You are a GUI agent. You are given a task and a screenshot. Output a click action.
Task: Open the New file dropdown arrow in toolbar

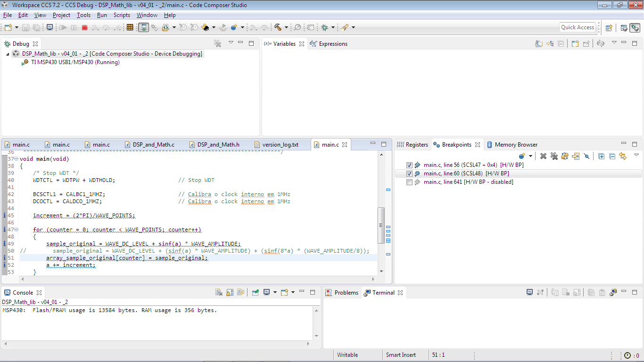tap(17, 27)
